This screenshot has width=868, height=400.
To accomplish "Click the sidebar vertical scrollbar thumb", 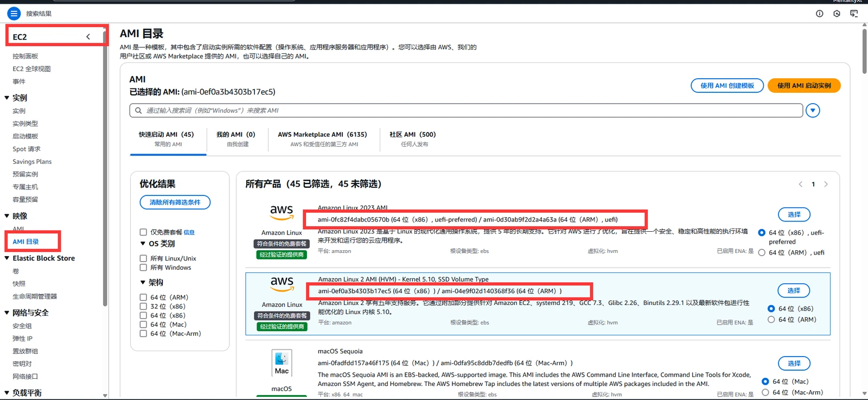I will (105, 168).
